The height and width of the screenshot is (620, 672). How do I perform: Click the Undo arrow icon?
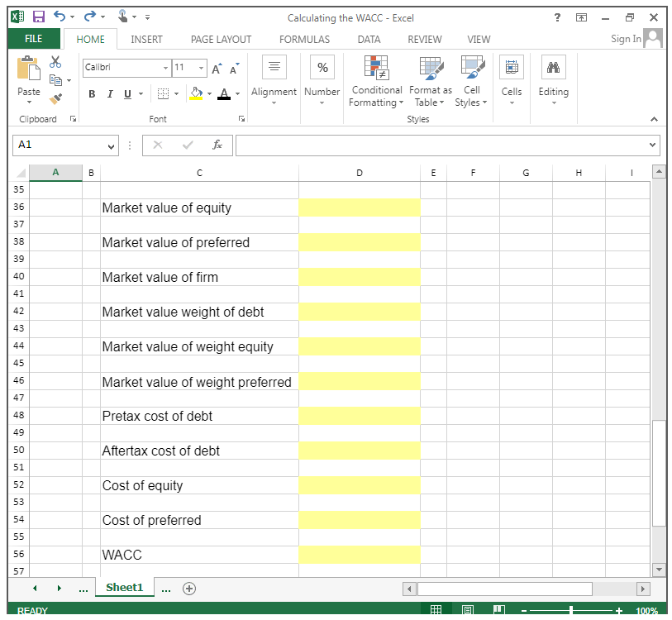click(x=60, y=17)
